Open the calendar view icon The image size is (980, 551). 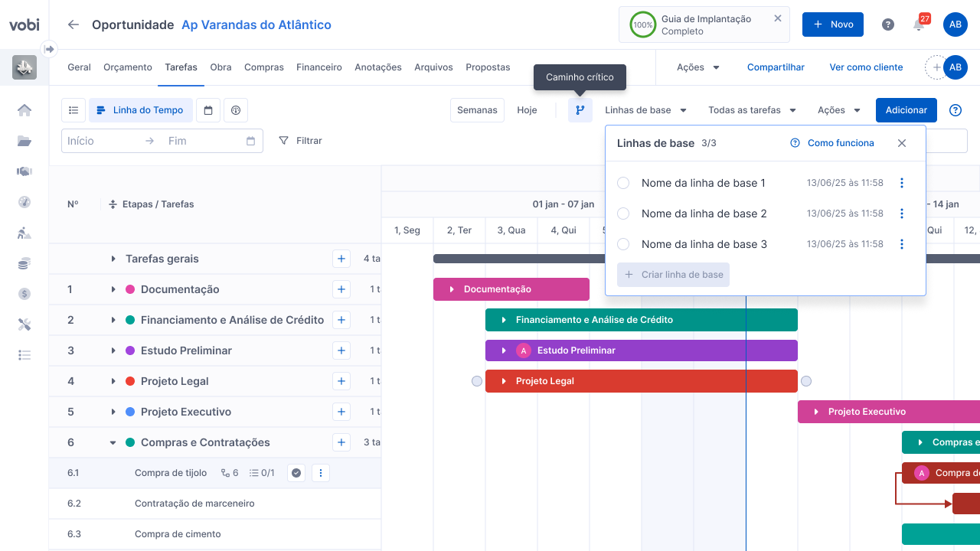(x=208, y=110)
